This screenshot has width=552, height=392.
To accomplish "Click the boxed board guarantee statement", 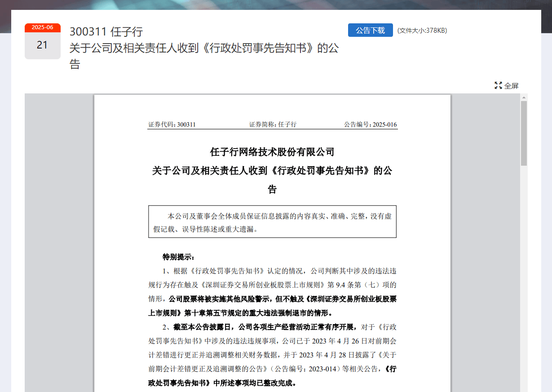I will pyautogui.click(x=272, y=222).
